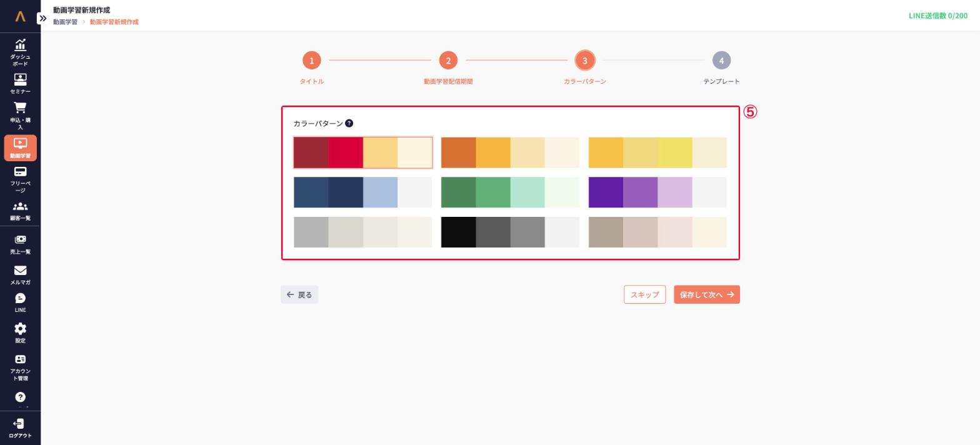Open フリーページ from the sidebar
The image size is (980, 445).
click(x=20, y=179)
